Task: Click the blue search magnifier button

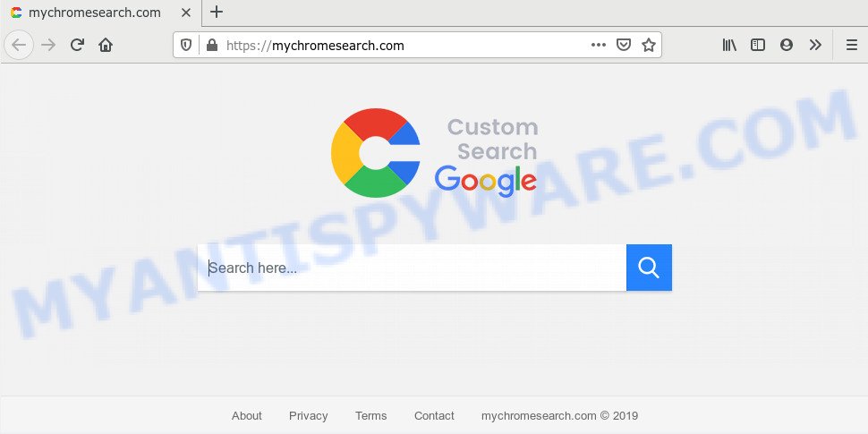Action: click(x=649, y=268)
